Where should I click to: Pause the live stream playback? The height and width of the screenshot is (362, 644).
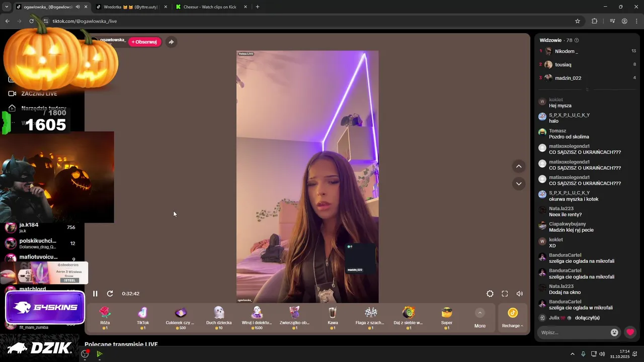coord(95,294)
